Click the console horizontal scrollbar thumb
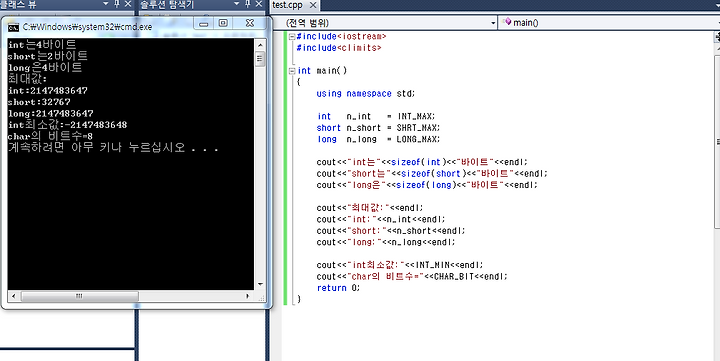Viewport: 720px width, 361px height. [x=79, y=296]
